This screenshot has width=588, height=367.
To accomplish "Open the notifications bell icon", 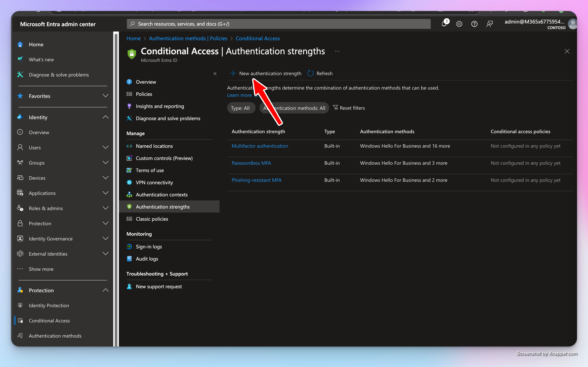I will (x=444, y=24).
